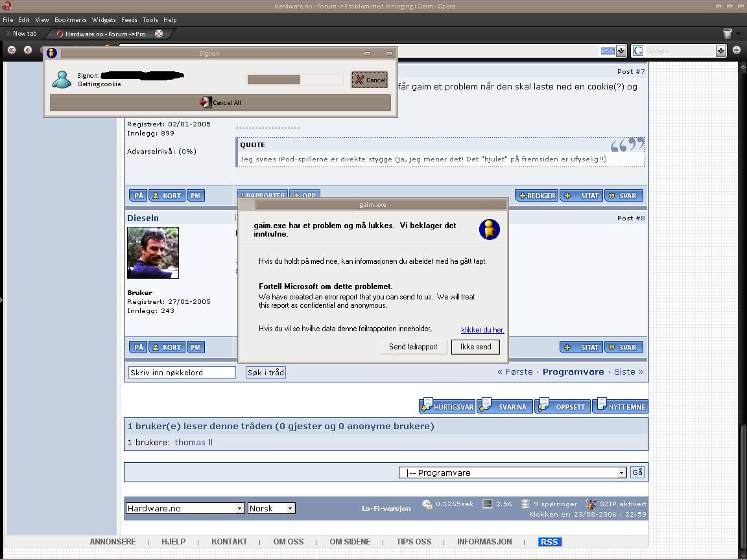Click the 'Søk i tråd' button
Viewport: 747px width, 560px height.
[x=266, y=373]
